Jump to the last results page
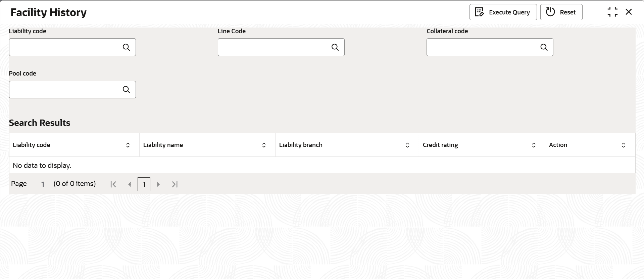 pos(175,184)
